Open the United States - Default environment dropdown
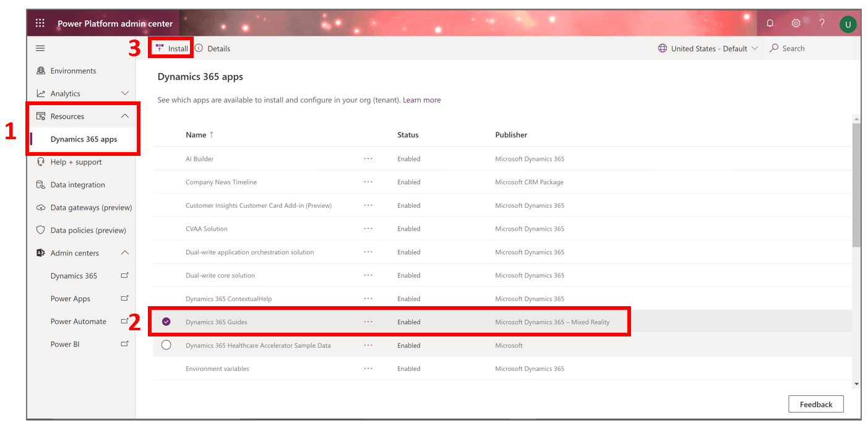 click(707, 48)
